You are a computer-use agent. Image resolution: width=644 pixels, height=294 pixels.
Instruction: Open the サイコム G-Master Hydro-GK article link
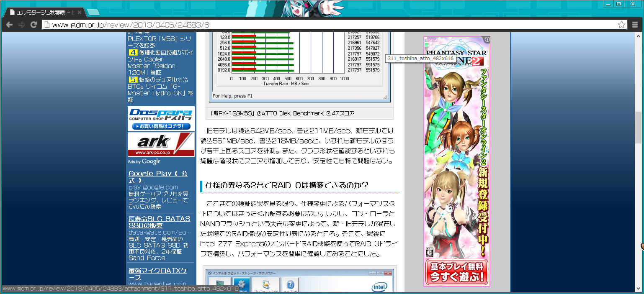coord(160,89)
